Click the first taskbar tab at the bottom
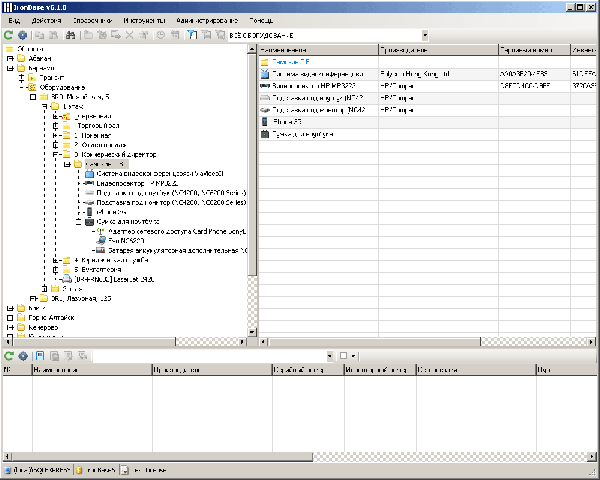 (x=38, y=469)
